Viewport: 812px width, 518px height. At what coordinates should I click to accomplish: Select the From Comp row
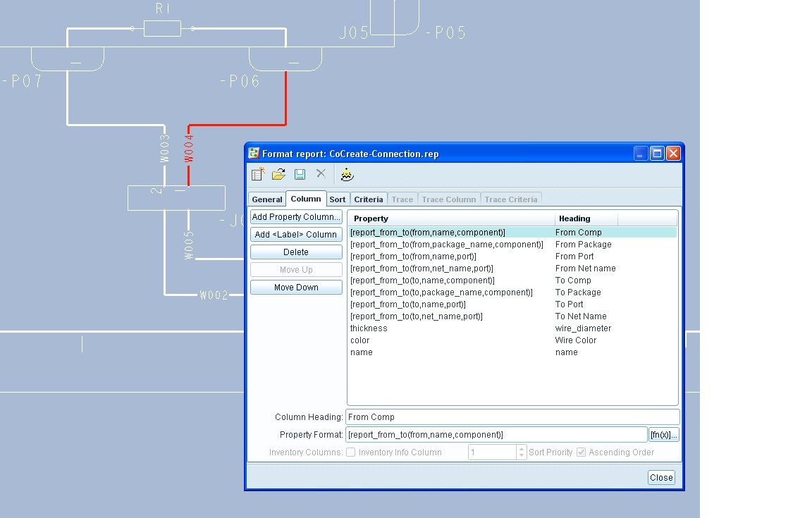512,233
